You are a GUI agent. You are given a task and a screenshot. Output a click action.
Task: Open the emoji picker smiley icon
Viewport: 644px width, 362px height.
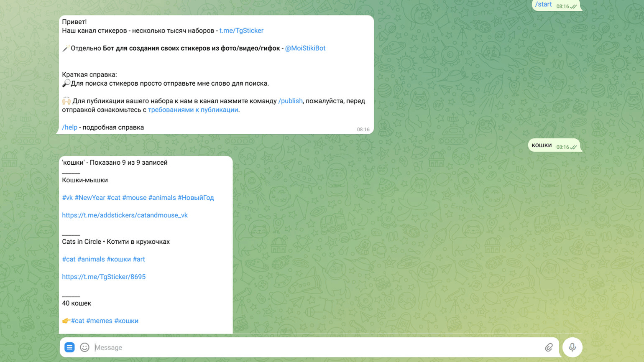84,347
